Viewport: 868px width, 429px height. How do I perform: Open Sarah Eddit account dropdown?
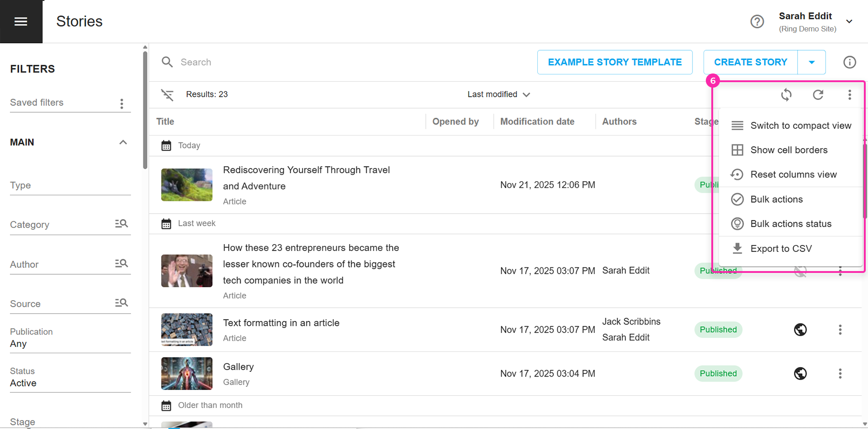click(x=849, y=21)
